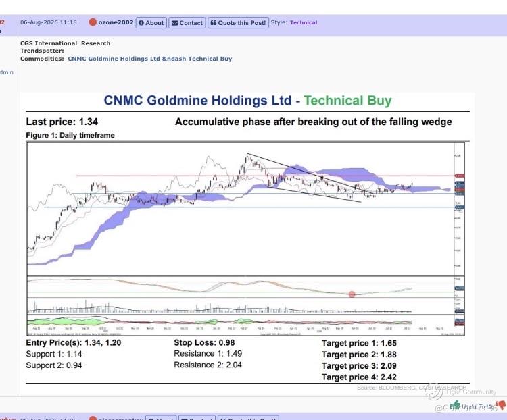This screenshot has width=507, height=420.
Task: Open ozone2002's user profile name
Action: click(x=116, y=22)
